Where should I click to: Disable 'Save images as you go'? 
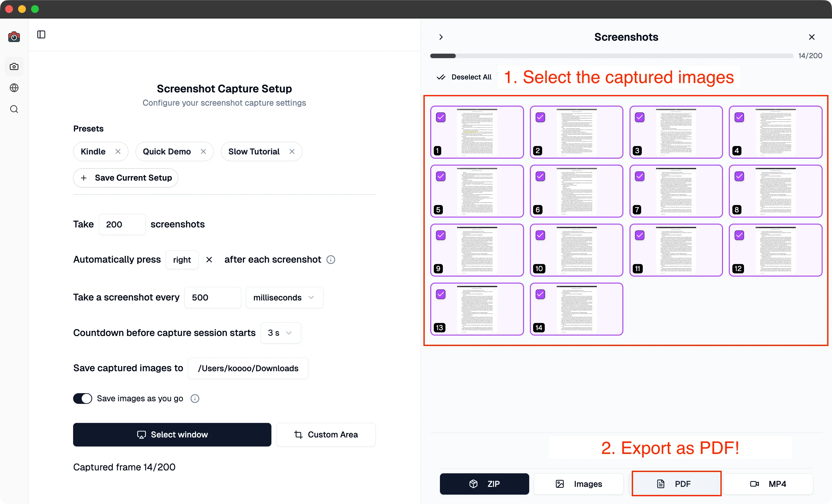[82, 398]
